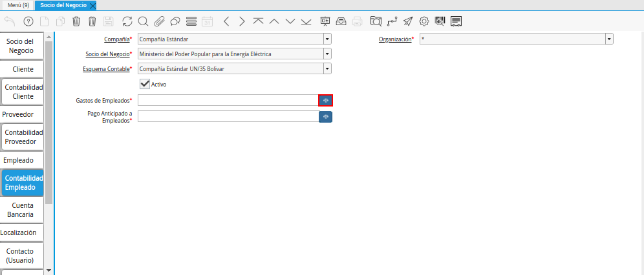Click the Gastos de Empleados account button

326,101
